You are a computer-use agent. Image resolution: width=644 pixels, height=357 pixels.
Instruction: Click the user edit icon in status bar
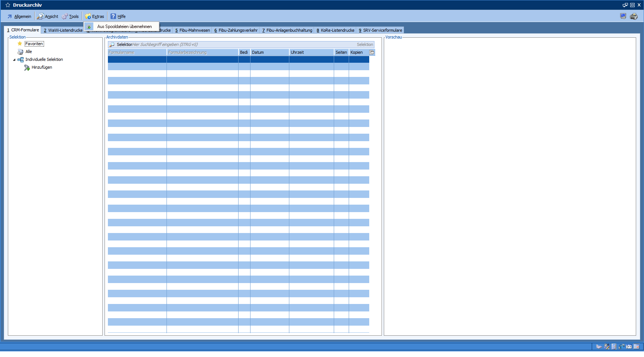[607, 347]
